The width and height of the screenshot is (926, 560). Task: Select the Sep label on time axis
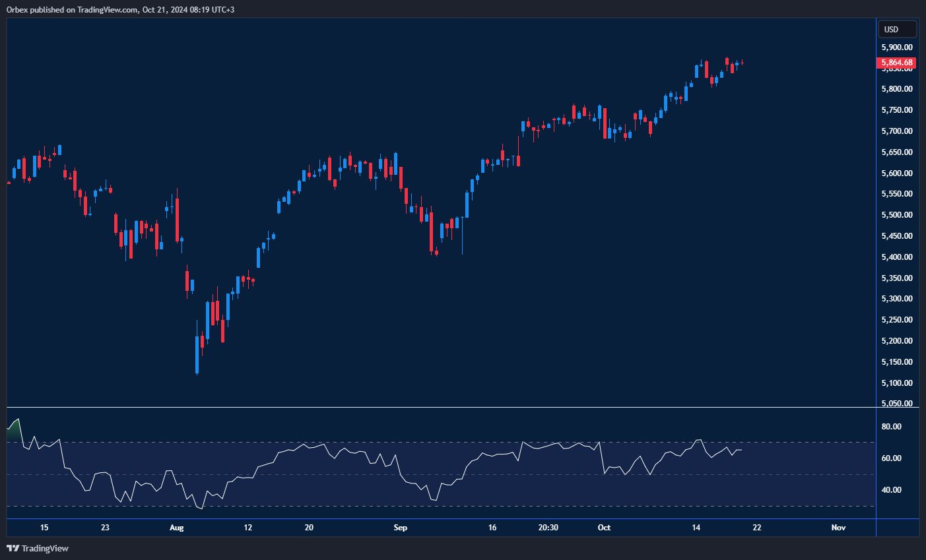400,528
